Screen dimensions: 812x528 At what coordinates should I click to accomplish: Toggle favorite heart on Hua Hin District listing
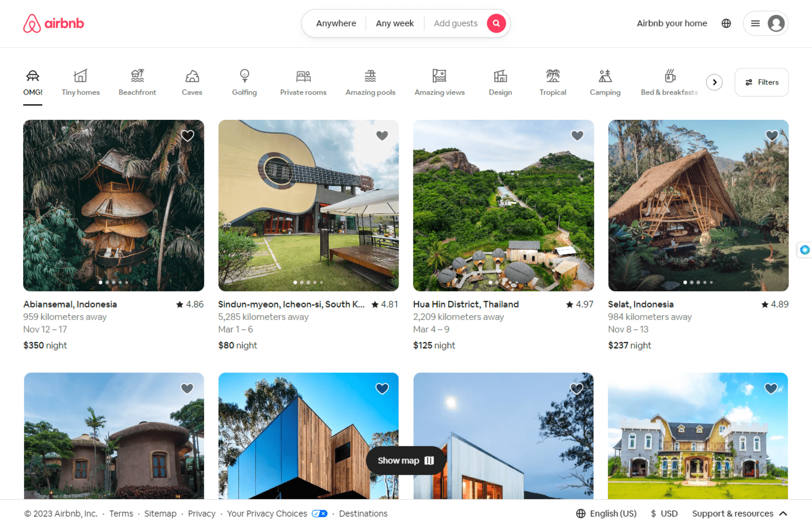point(577,135)
